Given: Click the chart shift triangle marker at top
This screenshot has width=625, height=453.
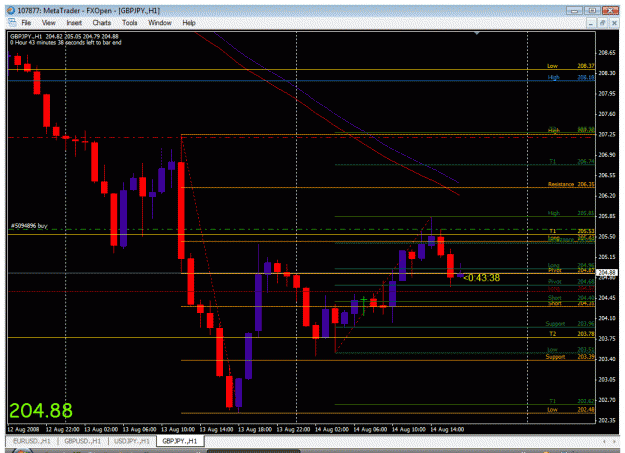Looking at the screenshot, I should [477, 33].
